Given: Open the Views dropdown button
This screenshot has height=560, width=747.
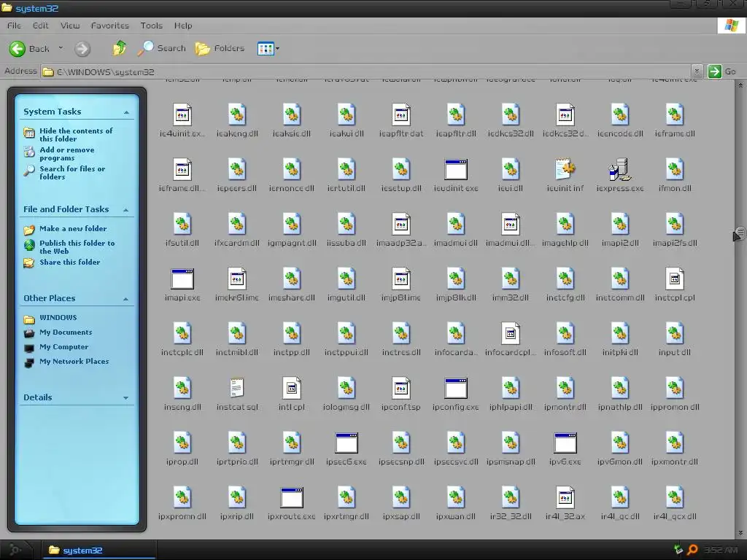Looking at the screenshot, I should 268,48.
